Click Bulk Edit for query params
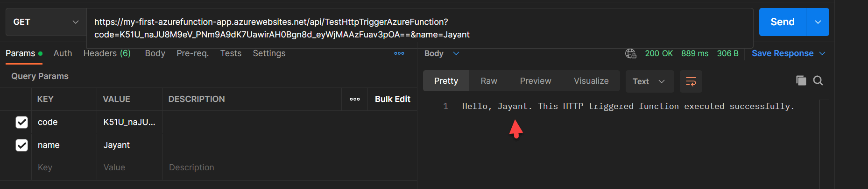Image resolution: width=868 pixels, height=189 pixels. tap(393, 99)
